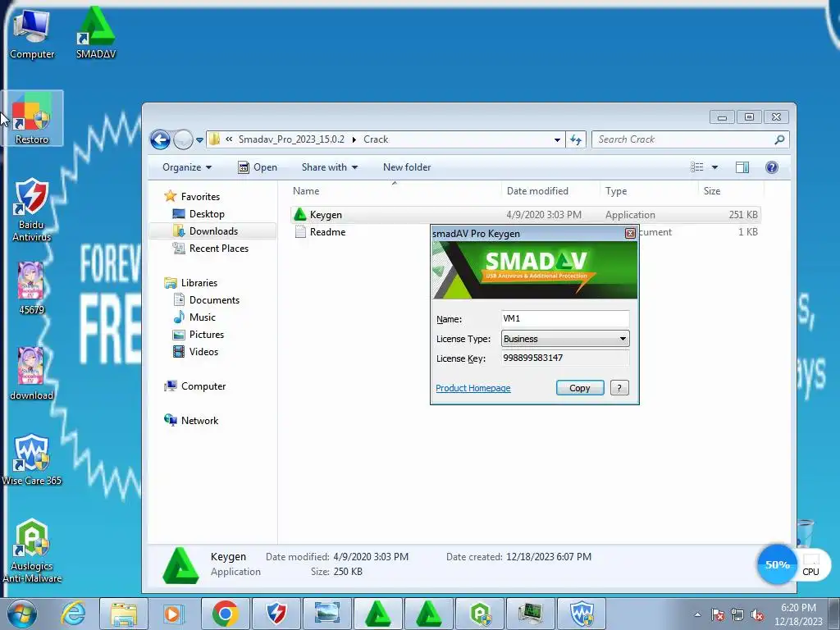Open the Wise Care 365 desktop shortcut
This screenshot has width=840, height=630.
point(32,459)
